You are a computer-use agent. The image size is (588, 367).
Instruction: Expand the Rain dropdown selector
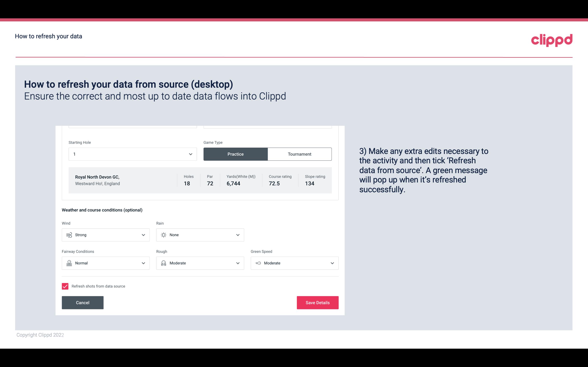(238, 235)
